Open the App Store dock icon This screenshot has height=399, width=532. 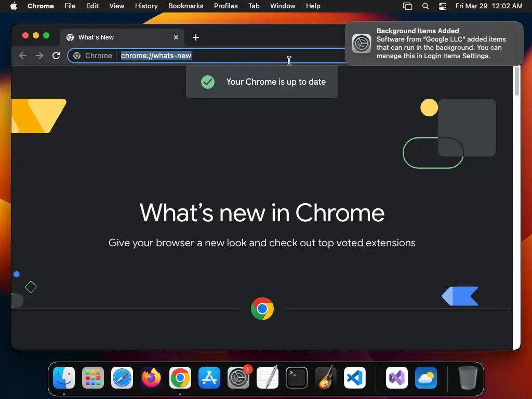pyautogui.click(x=209, y=378)
